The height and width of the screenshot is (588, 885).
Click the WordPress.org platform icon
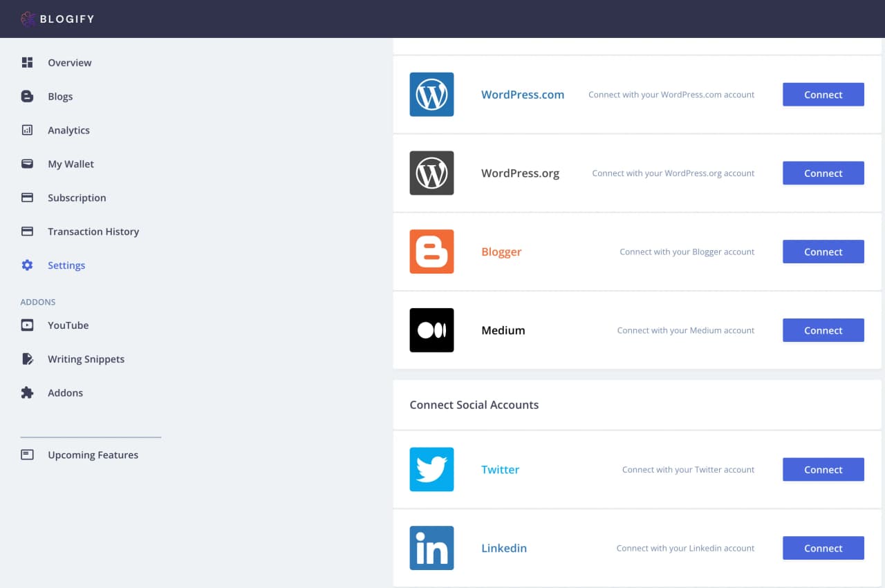click(431, 173)
